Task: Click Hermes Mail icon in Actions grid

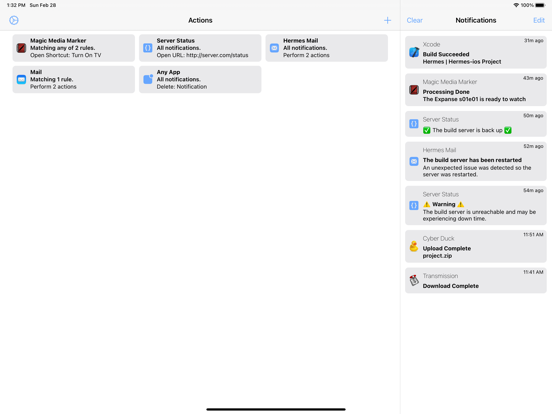Action: coord(274,48)
